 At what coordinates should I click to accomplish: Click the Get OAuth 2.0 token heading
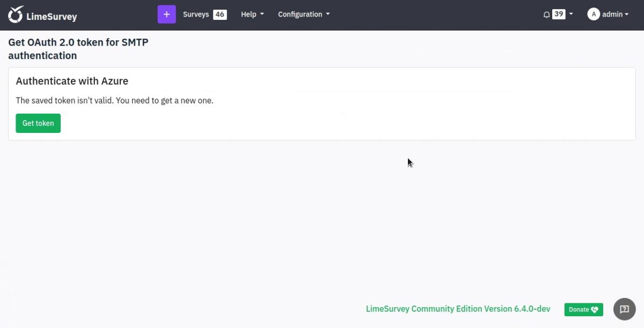coord(78,48)
